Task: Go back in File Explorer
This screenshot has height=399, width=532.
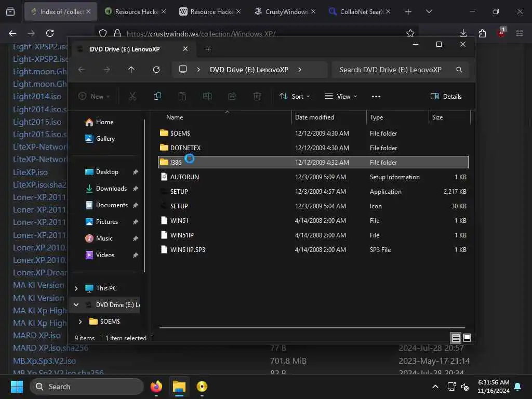Action: 82,70
